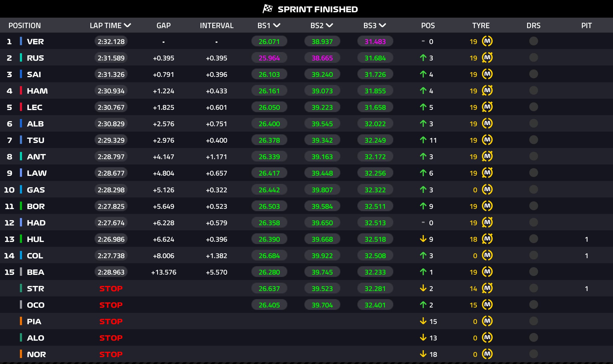The width and height of the screenshot is (613, 364).
Task: Open the BS1 column chevron
Action: pyautogui.click(x=277, y=25)
